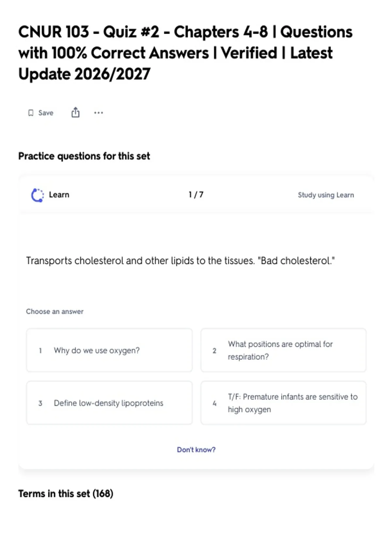Click the Save label
This screenshot has height=556, width=392.
(46, 113)
